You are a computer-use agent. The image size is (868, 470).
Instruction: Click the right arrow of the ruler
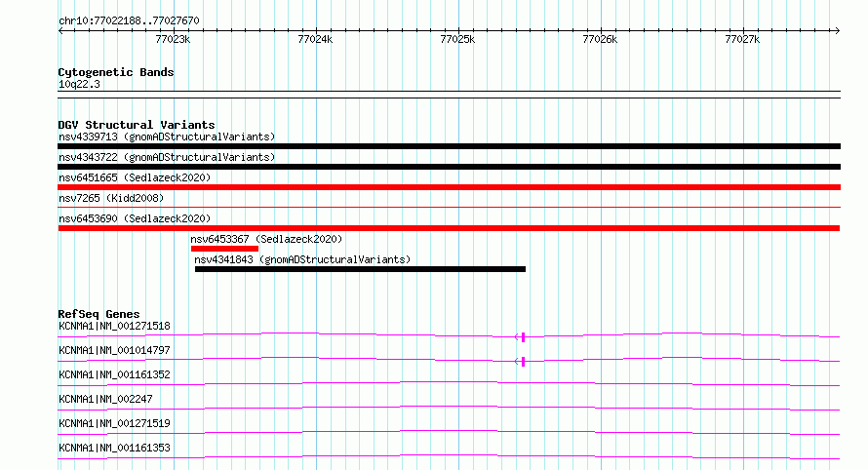[837, 30]
